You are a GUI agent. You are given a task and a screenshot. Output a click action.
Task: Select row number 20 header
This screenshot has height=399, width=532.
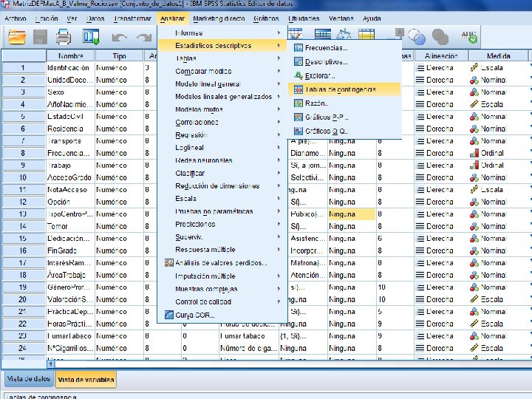click(x=23, y=299)
